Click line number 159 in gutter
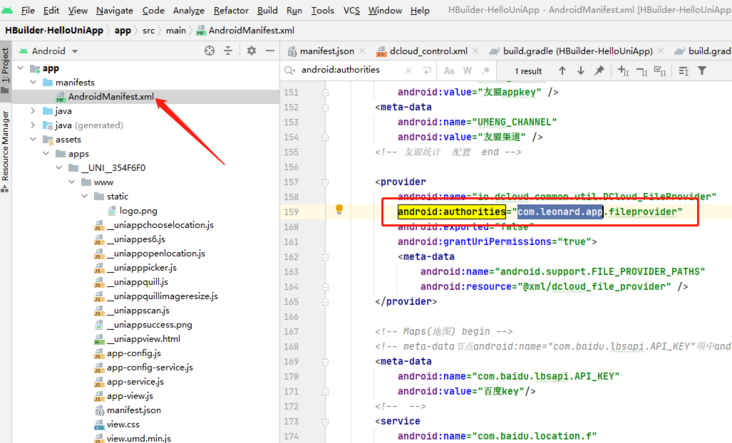 click(x=291, y=212)
